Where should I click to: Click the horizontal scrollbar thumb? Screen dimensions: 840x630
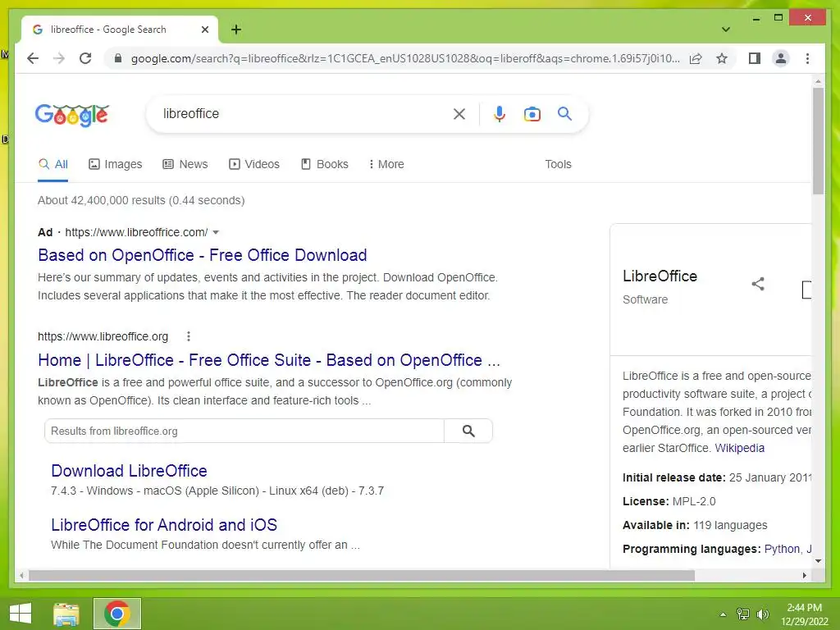click(362, 576)
